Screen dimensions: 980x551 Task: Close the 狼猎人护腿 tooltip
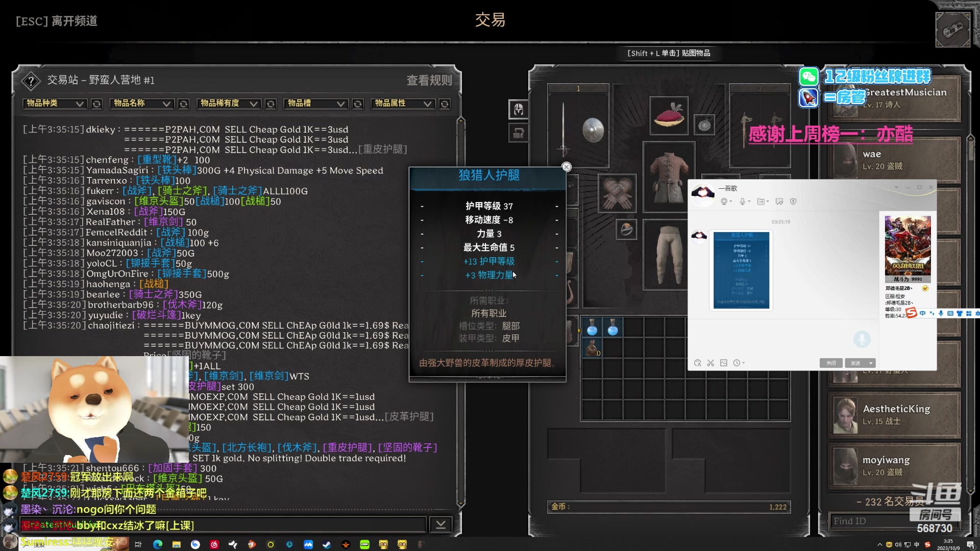coord(566,167)
